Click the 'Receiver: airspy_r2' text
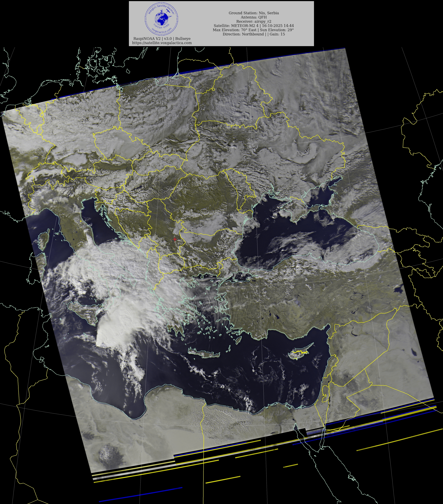The image size is (443, 504). pos(254,22)
